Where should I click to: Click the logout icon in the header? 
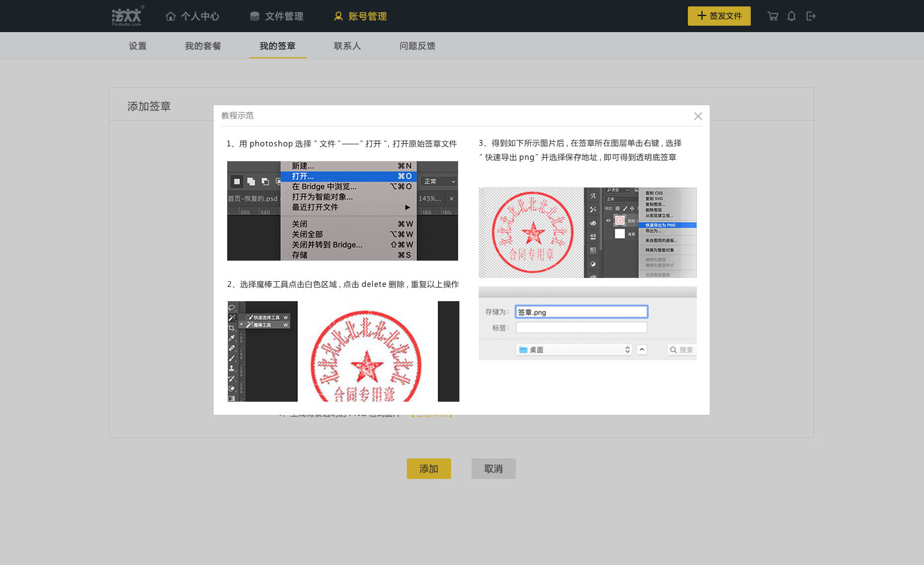click(x=811, y=16)
